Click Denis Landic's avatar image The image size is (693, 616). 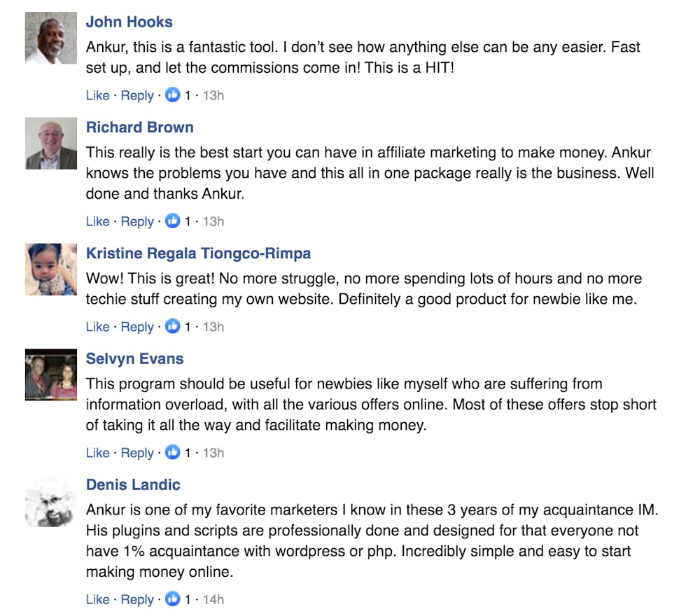[51, 501]
